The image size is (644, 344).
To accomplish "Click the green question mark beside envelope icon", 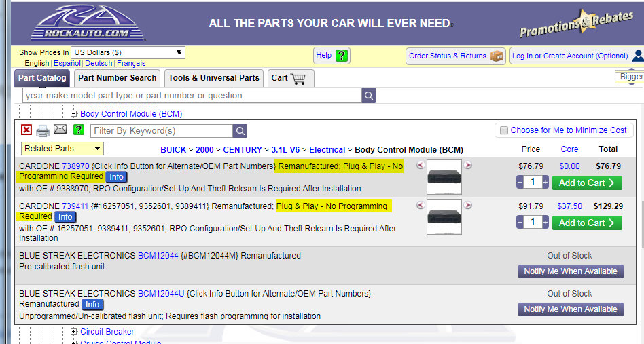I will click(x=79, y=130).
